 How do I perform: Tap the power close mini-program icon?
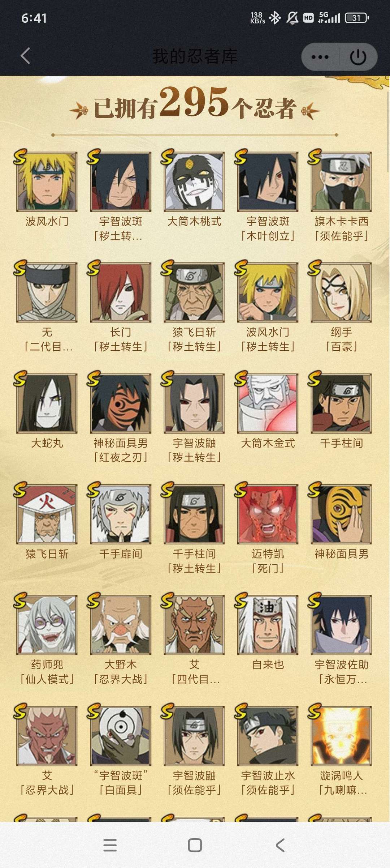click(x=358, y=57)
